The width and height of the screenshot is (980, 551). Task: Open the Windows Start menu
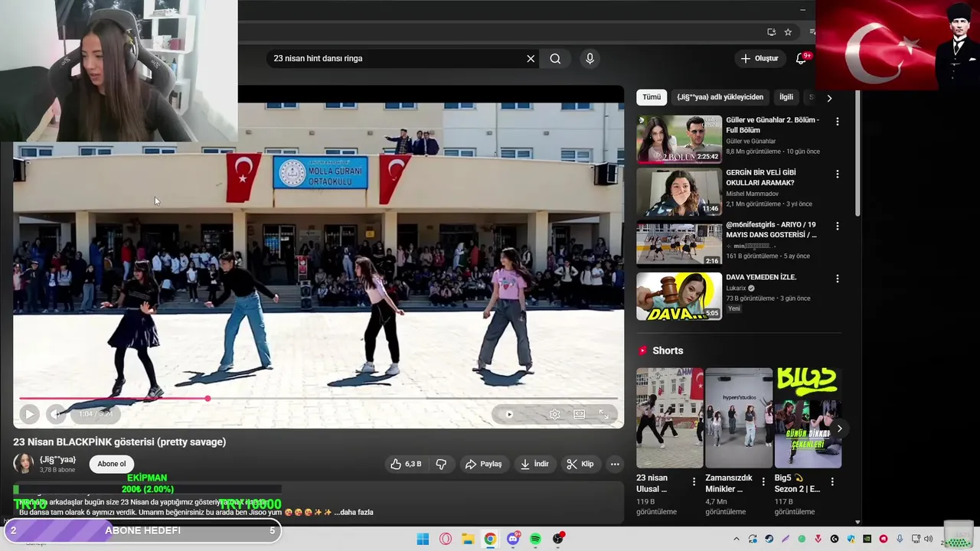coord(423,539)
